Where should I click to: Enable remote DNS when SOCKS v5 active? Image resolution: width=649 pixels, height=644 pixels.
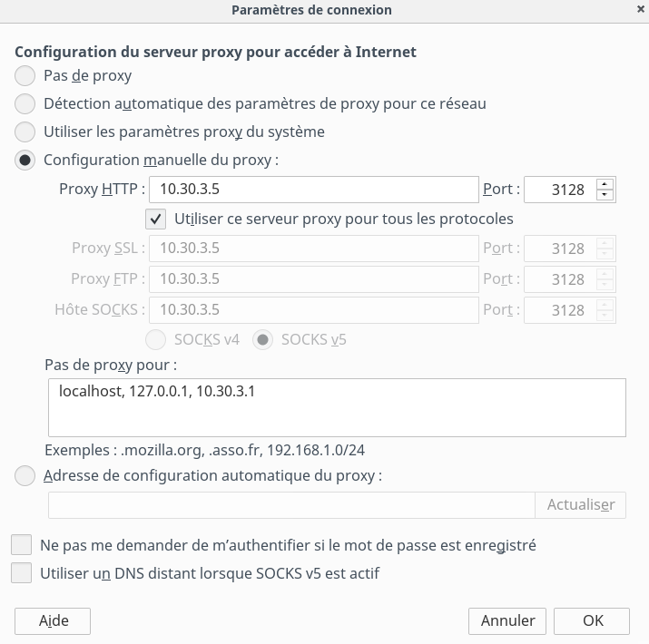21,573
